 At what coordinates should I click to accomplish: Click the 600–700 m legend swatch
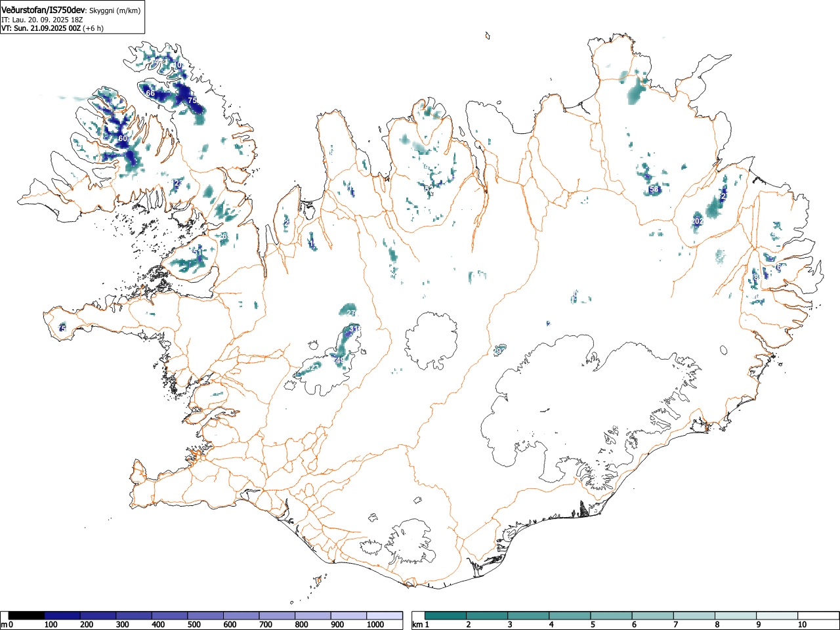241,616
